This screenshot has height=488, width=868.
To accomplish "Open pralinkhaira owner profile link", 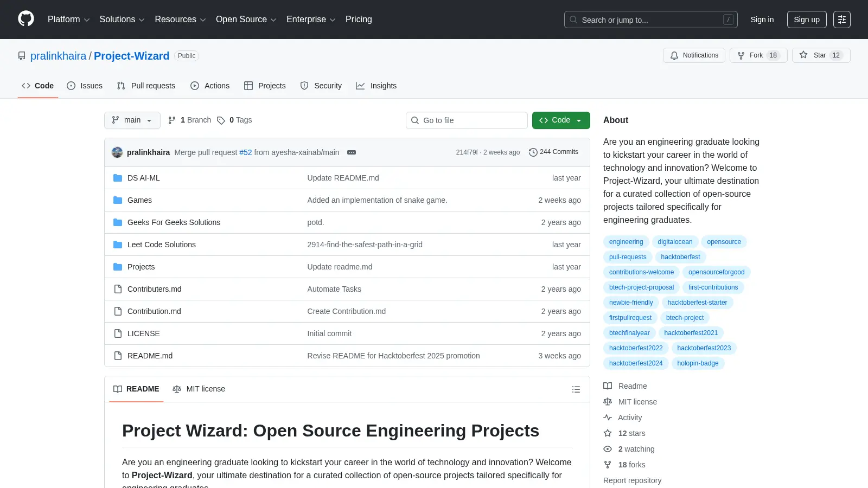I will pos(58,56).
